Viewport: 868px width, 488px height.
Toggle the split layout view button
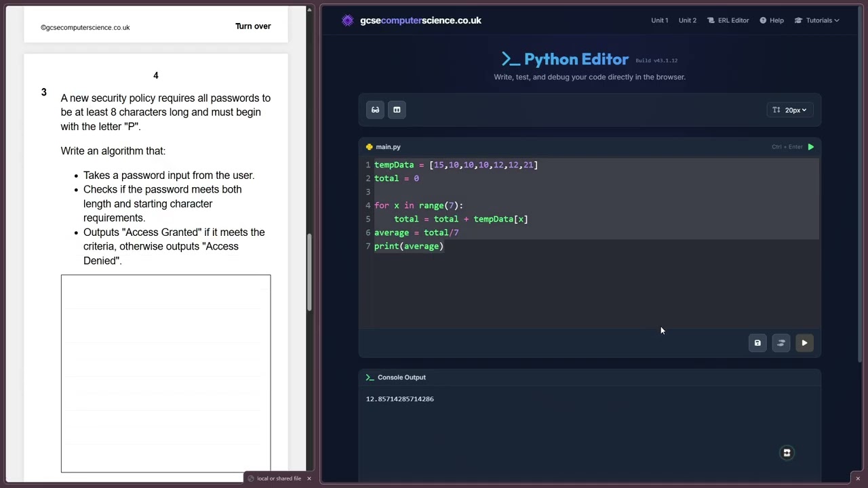coord(397,110)
